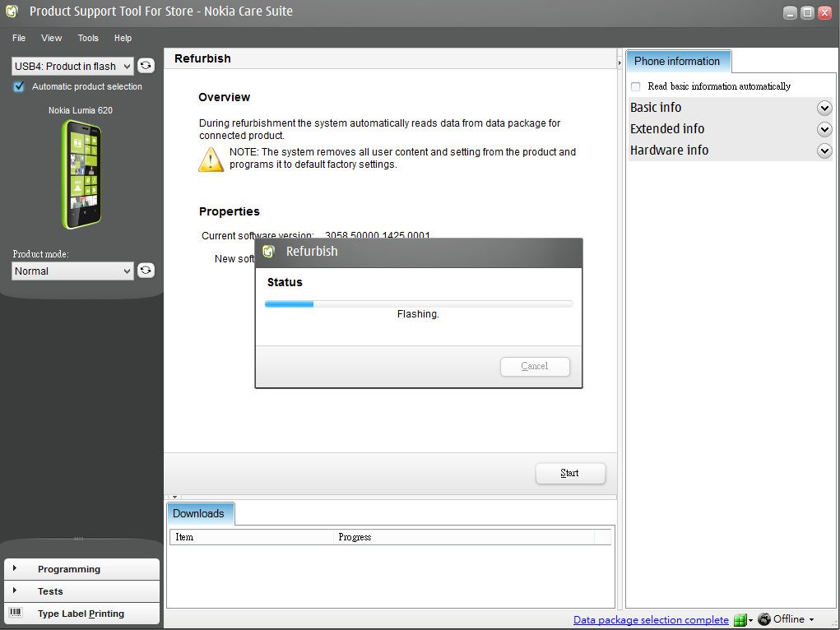This screenshot has height=630, width=840.
Task: Minimize the Nokia Care Suite window
Action: click(x=790, y=13)
